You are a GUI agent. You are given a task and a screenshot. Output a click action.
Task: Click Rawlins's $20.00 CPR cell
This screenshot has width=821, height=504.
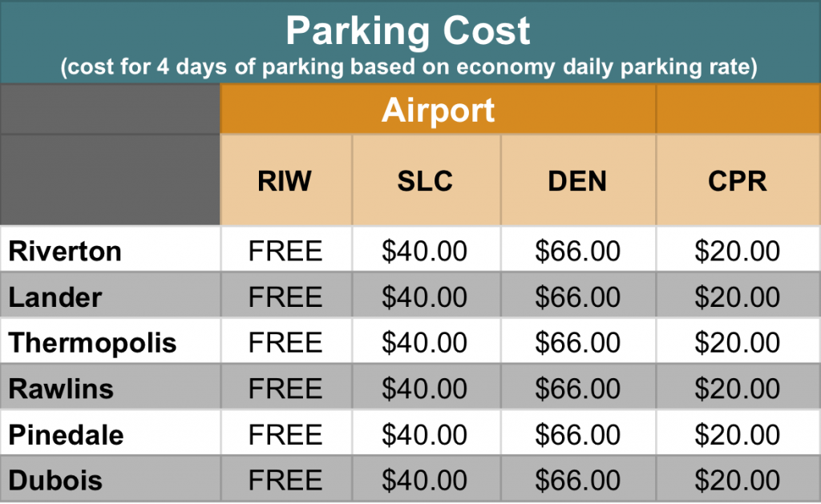pos(738,387)
